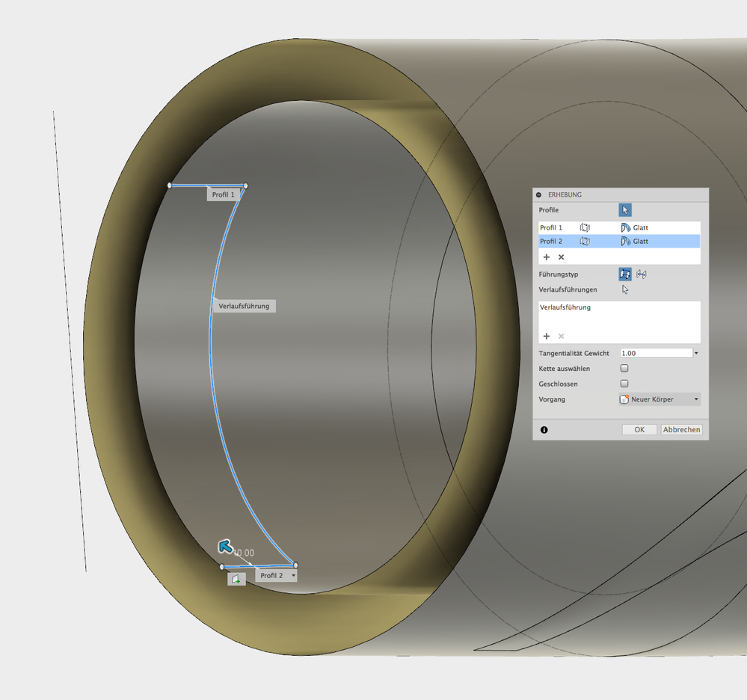Click the Verlaufsführung label in the viewport

(244, 306)
